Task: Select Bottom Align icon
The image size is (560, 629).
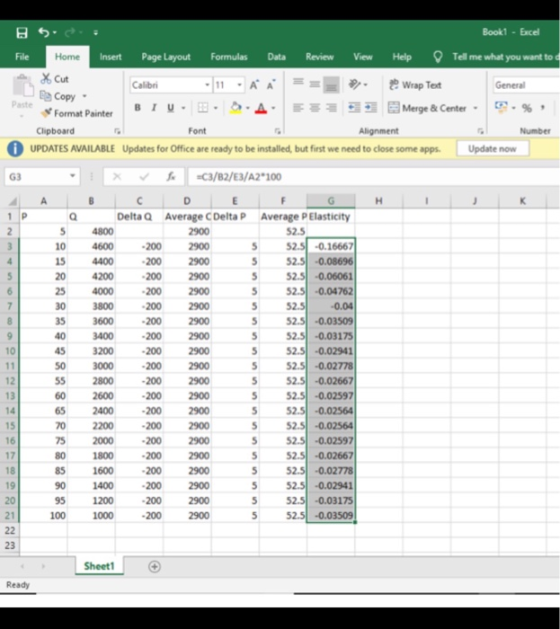Action: (x=331, y=85)
